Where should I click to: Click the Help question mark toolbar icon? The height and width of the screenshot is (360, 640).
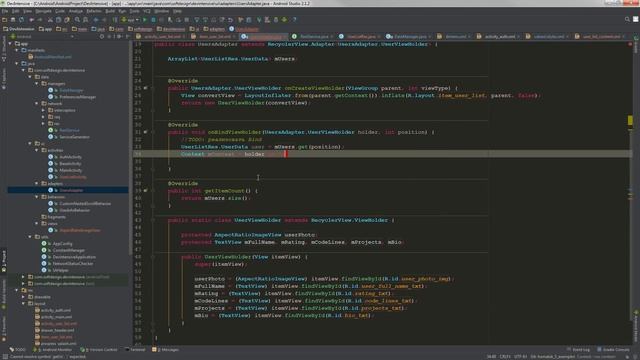click(295, 20)
